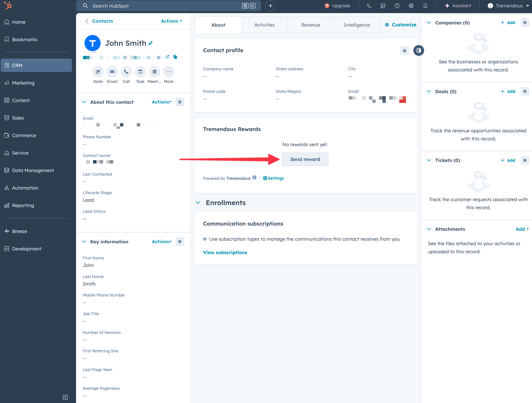Click the Note action icon
Viewport: 532px width, 403px height.
pyautogui.click(x=98, y=72)
